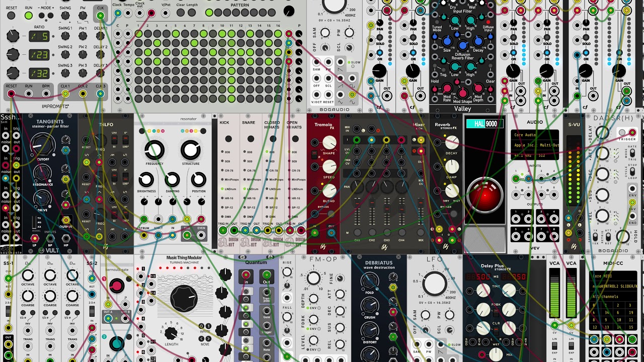Click the Quantum green Out button
Viewport: 644px width, 362px height.
tap(267, 276)
